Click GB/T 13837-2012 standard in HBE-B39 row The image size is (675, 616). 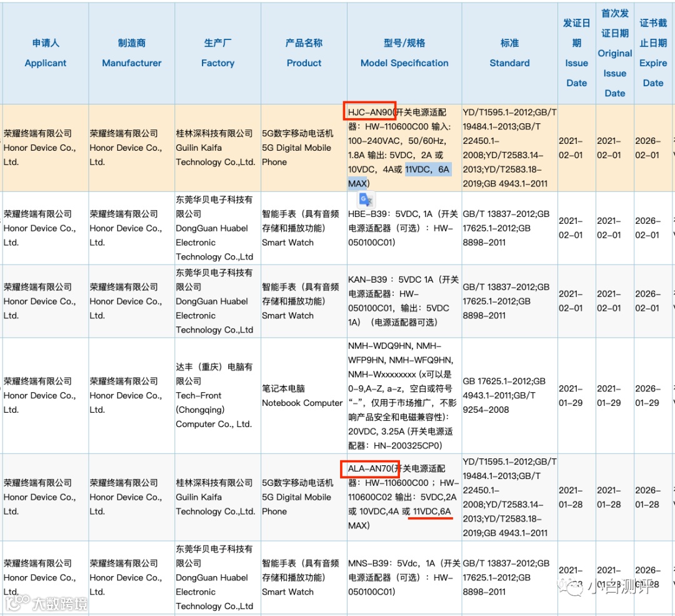(510, 228)
